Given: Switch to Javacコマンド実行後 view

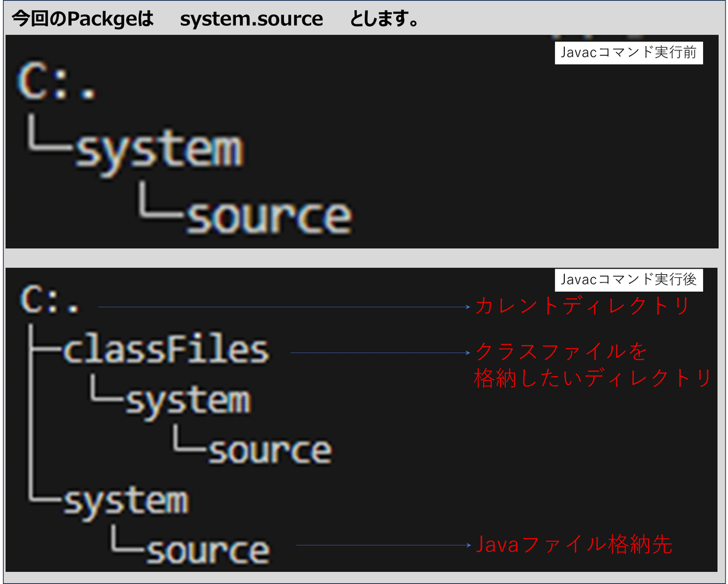Looking at the screenshot, I should tap(629, 280).
